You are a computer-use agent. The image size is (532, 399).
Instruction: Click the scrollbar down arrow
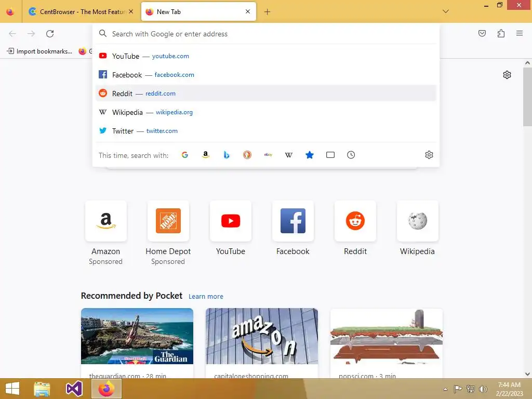(x=527, y=374)
